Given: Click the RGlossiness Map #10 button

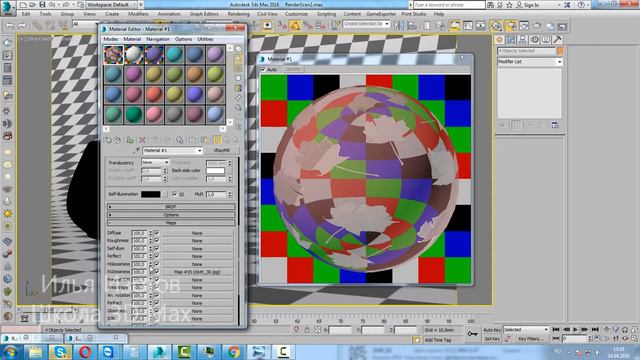Looking at the screenshot, I should tap(197, 272).
